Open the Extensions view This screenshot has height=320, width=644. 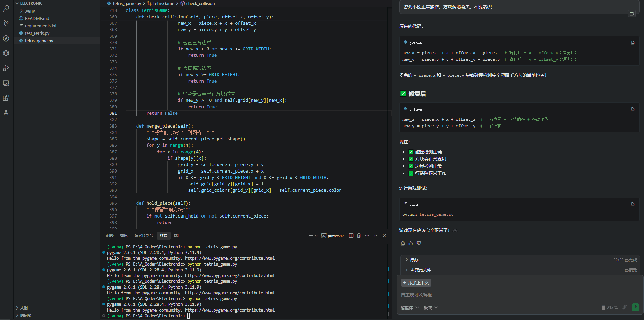tap(6, 98)
